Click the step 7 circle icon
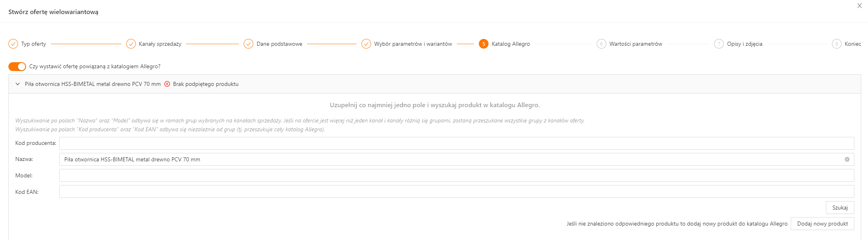This screenshot has width=868, height=240. pyautogui.click(x=719, y=44)
